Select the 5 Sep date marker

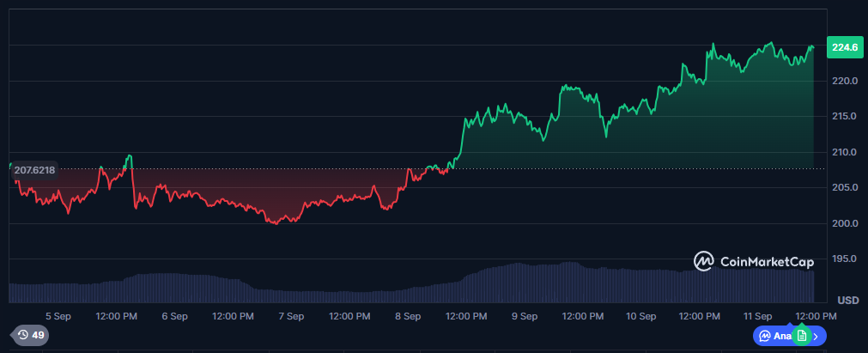(58, 316)
